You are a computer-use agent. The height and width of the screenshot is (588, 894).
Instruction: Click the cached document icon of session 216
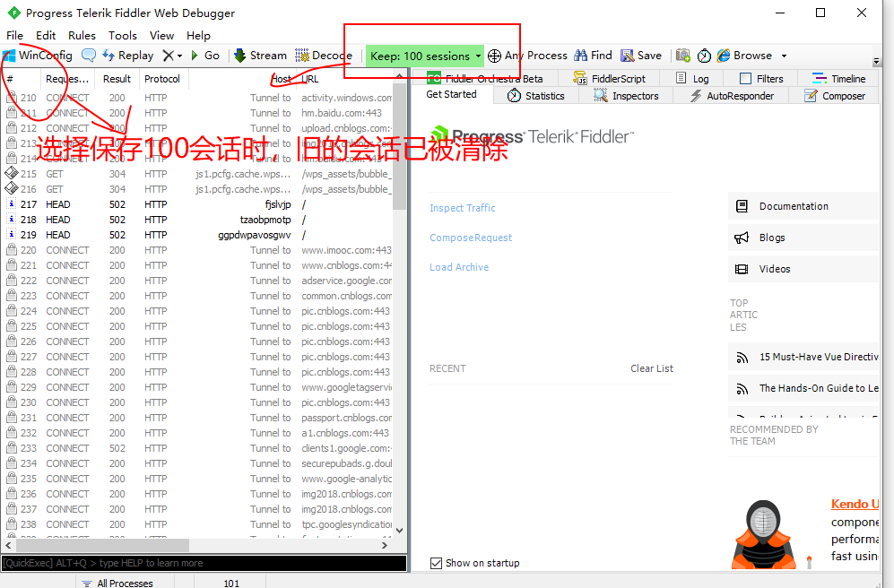[12, 188]
